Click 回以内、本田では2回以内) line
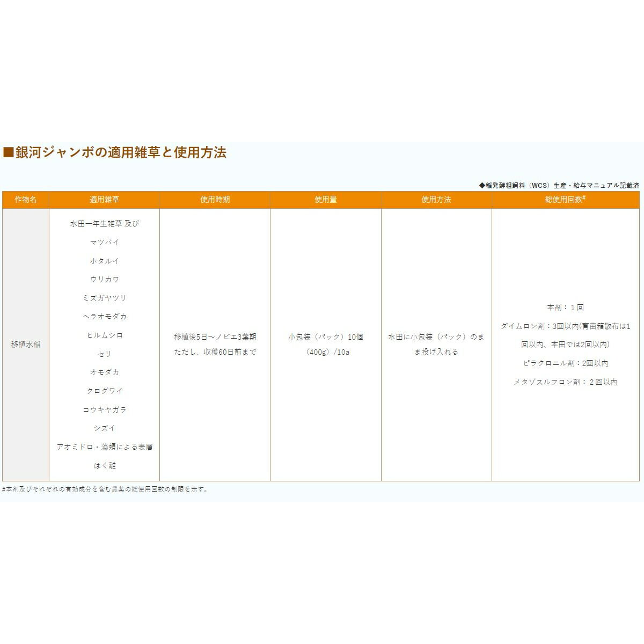 565,345
